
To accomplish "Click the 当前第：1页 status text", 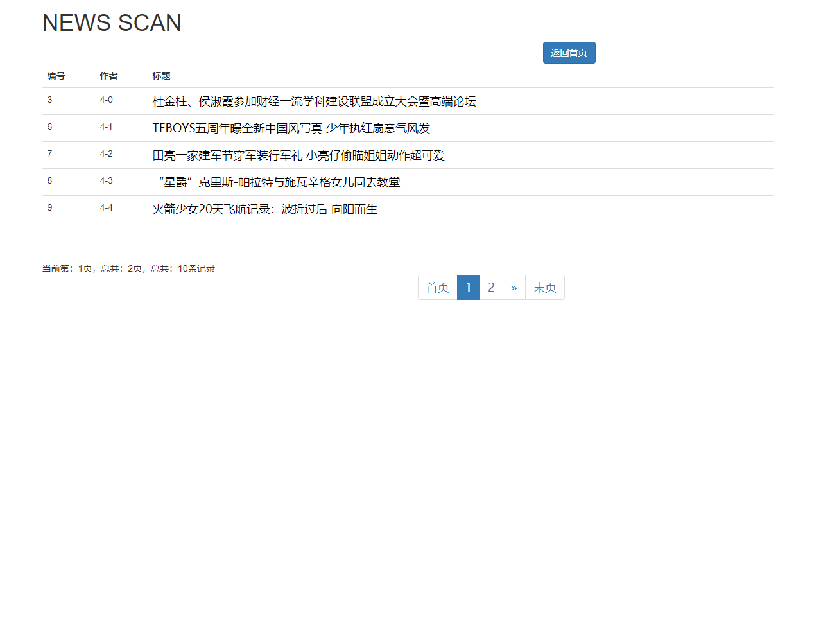I will tap(61, 268).
